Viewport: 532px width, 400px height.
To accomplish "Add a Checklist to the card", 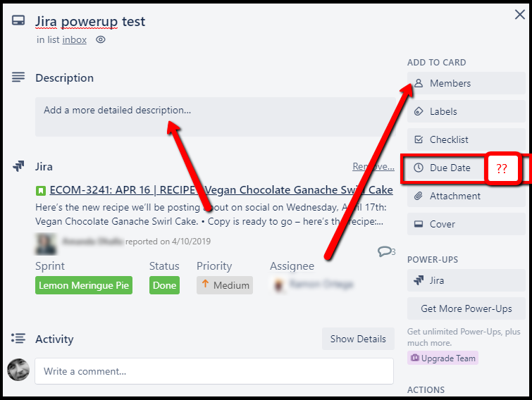I will click(466, 139).
